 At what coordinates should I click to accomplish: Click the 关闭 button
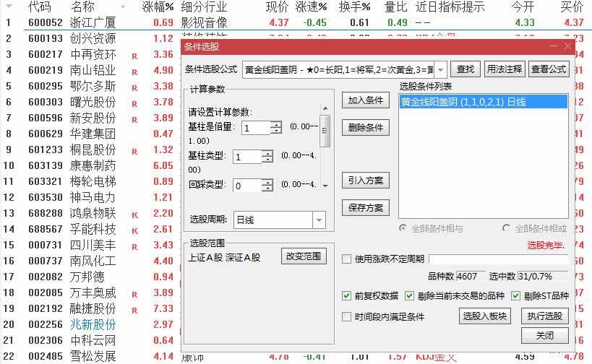click(x=545, y=335)
